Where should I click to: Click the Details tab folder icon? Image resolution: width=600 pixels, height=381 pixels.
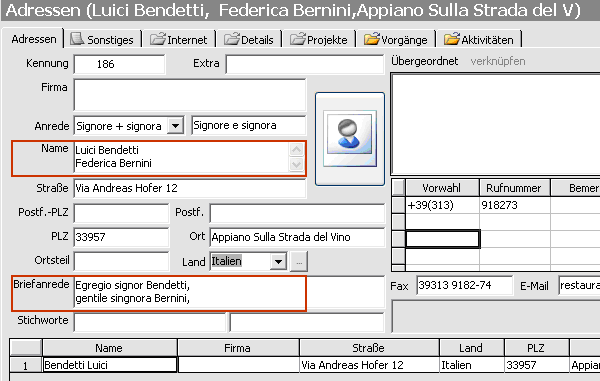(231, 39)
